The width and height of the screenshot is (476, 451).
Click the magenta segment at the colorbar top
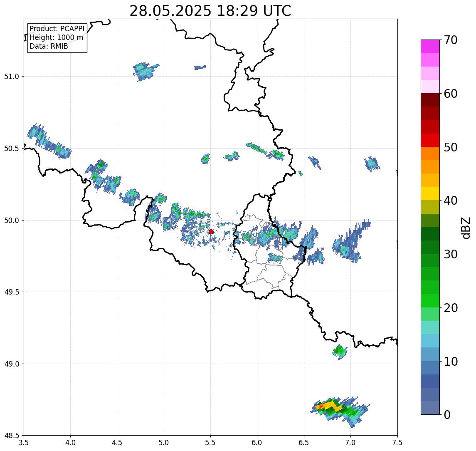(x=430, y=47)
